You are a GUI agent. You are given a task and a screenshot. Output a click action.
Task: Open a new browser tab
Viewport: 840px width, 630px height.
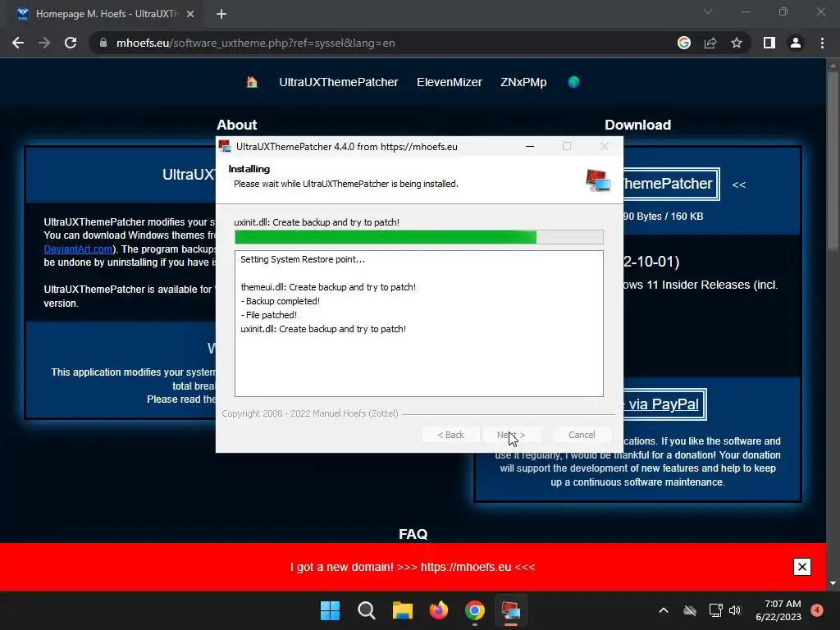[x=221, y=14]
